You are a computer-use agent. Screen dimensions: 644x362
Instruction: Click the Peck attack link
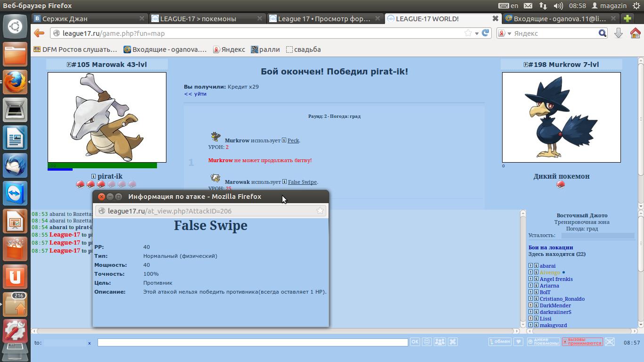coord(293,140)
